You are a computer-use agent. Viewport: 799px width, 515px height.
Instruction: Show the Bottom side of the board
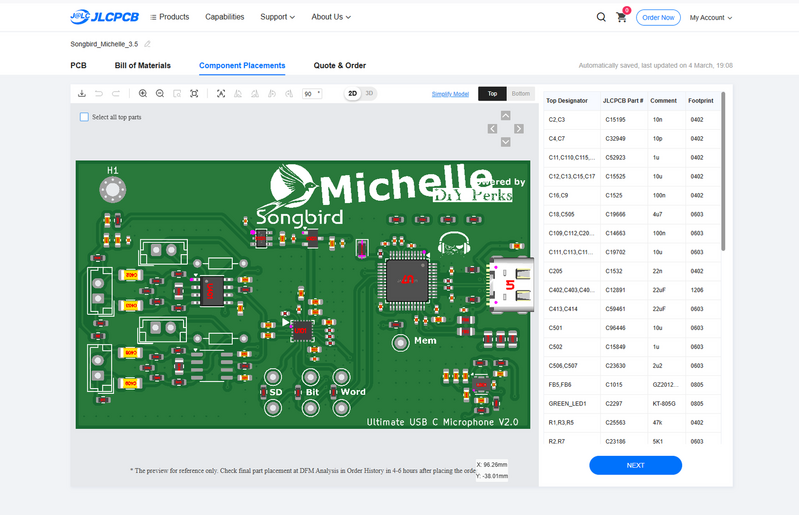(x=521, y=94)
